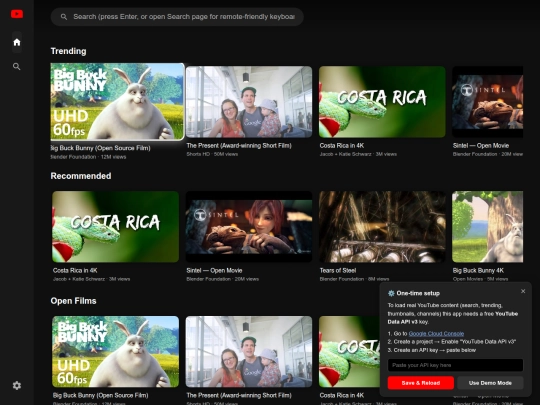Image resolution: width=540 pixels, height=405 pixels.
Task: Open Costa Rica thumbnail in Open Films
Action: pos(349,352)
